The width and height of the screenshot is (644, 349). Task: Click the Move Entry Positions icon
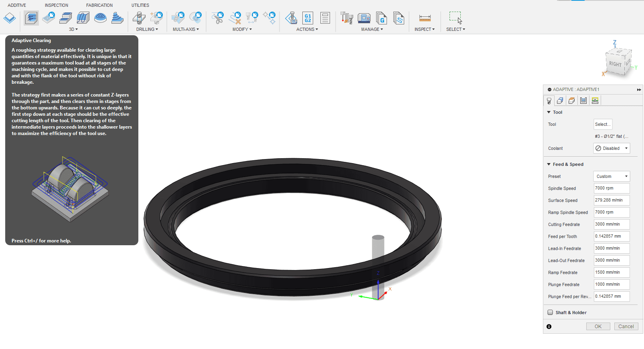click(x=269, y=18)
